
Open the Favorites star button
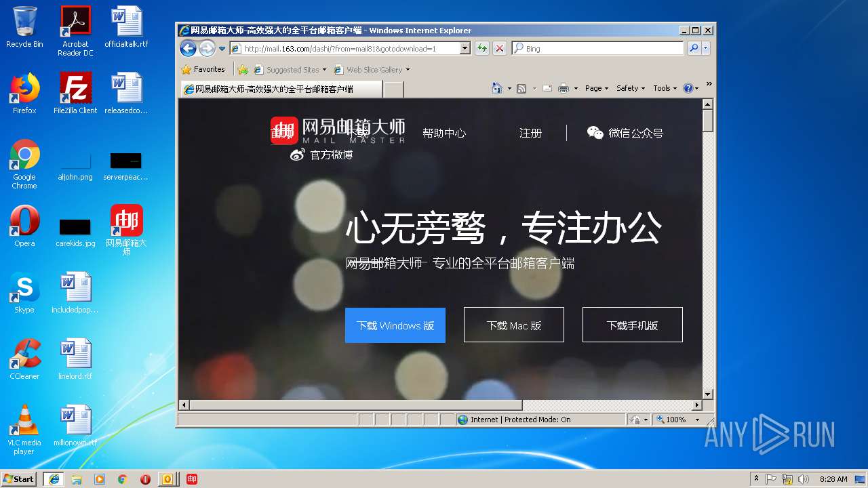click(203, 69)
